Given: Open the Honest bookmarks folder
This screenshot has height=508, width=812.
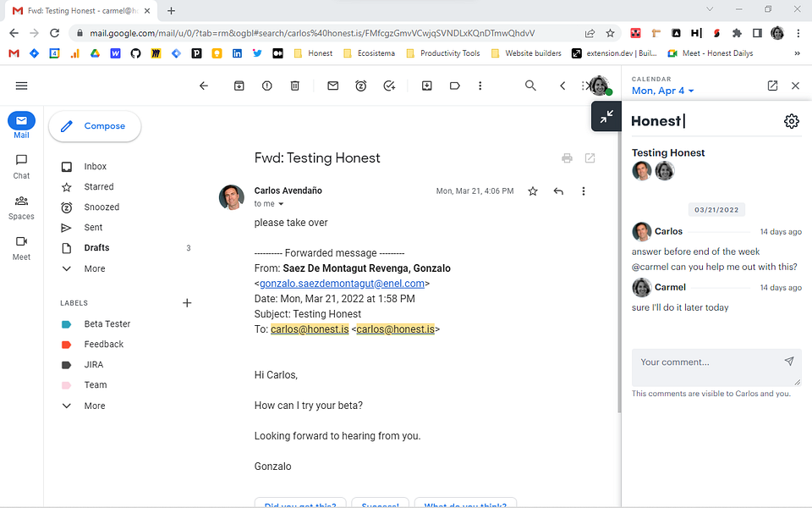Looking at the screenshot, I should tap(313, 53).
